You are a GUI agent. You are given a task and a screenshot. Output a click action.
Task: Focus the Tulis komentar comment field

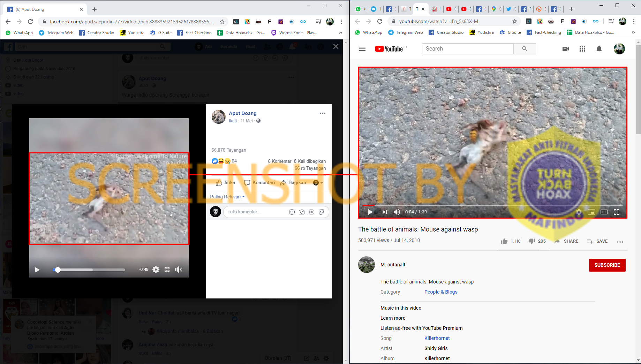tap(256, 212)
